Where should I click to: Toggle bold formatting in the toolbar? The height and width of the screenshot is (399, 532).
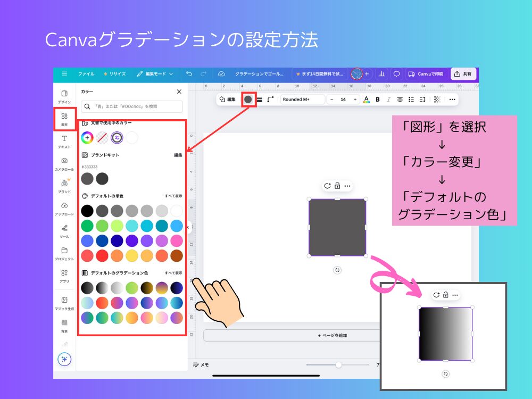point(377,99)
